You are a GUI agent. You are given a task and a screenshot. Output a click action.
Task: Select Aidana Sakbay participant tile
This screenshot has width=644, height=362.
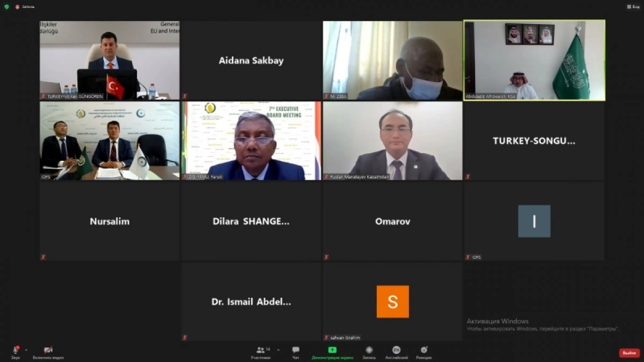pyautogui.click(x=251, y=60)
